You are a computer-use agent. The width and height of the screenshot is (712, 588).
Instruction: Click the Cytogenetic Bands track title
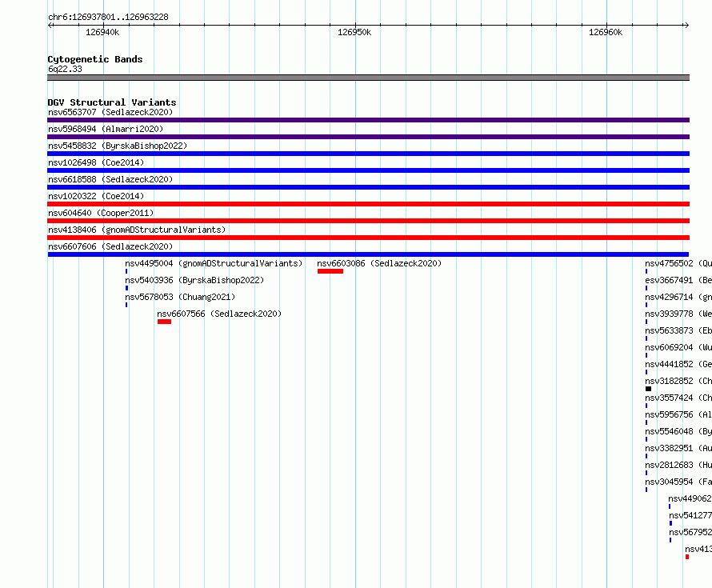[95, 59]
